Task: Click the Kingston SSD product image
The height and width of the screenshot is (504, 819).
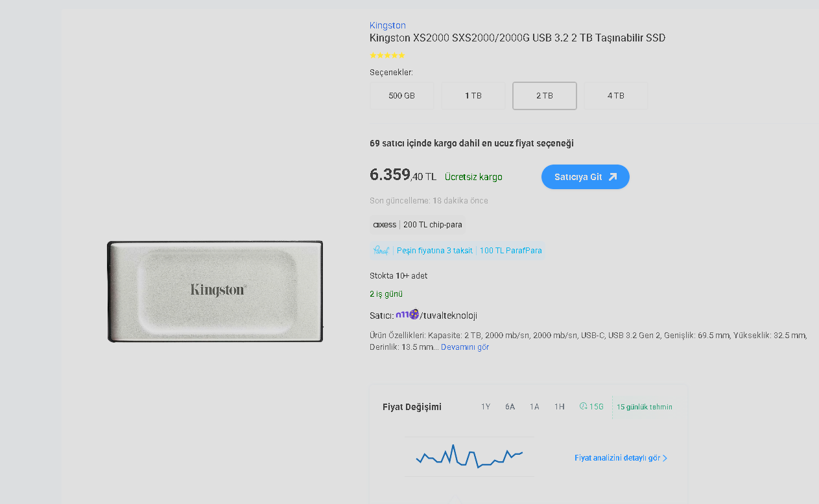Action: (x=215, y=291)
